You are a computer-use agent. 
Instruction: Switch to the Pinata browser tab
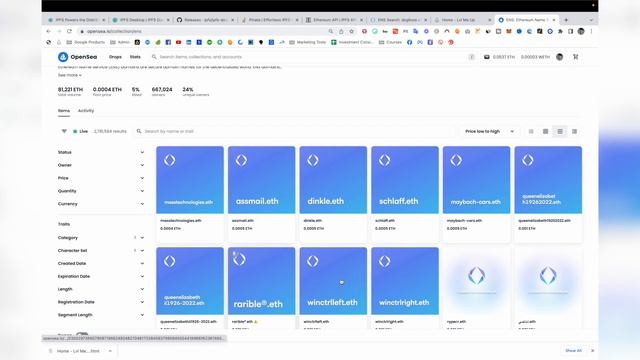tap(270, 20)
